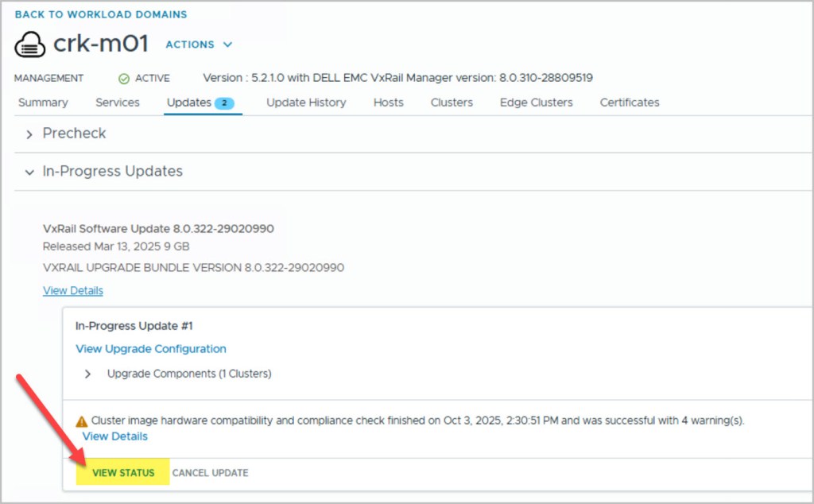Open the ACTIONS dropdown menu
Image resolution: width=814 pixels, height=504 pixels.
(x=199, y=45)
